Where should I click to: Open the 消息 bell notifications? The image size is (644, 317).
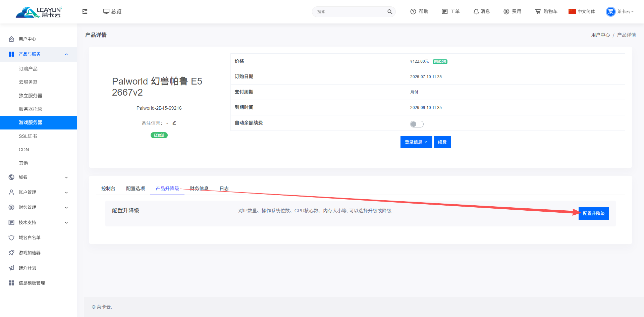click(x=476, y=11)
